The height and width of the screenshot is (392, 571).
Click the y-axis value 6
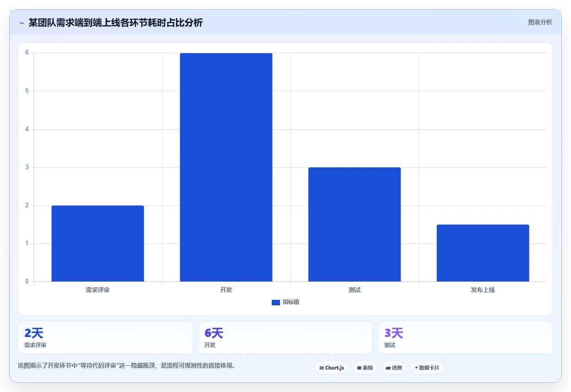(27, 53)
